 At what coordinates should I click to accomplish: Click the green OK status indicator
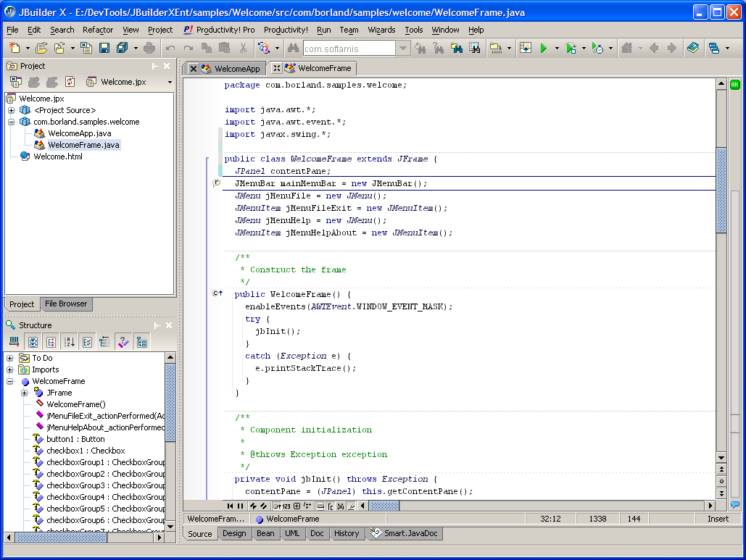point(735,84)
